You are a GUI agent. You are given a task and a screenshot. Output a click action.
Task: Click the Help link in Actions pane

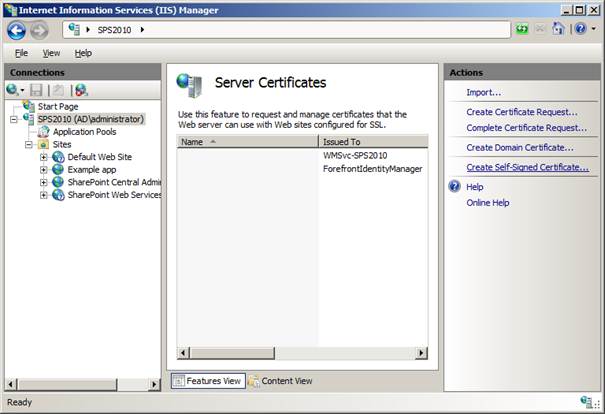[475, 187]
